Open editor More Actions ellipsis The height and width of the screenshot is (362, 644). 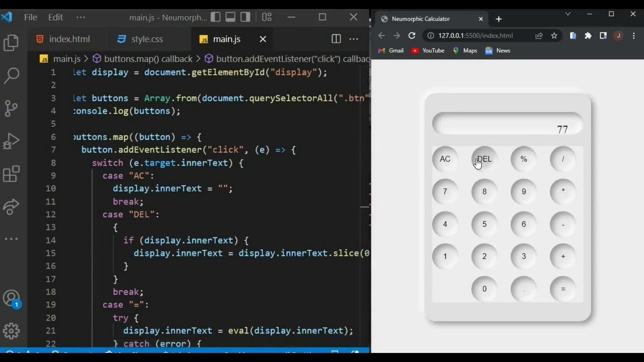[354, 39]
